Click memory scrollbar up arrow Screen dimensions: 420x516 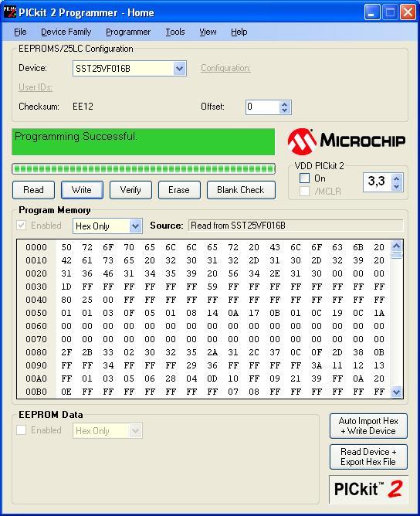396,246
